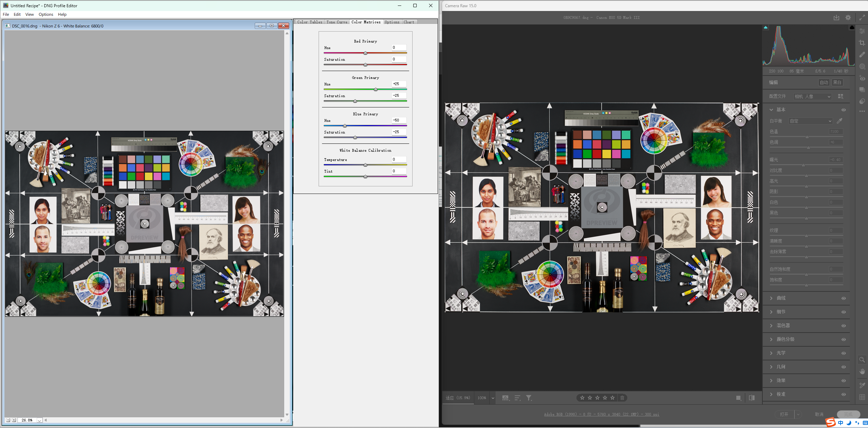
Task: Toggle visibility of the 曲线 panel
Action: [x=844, y=298]
